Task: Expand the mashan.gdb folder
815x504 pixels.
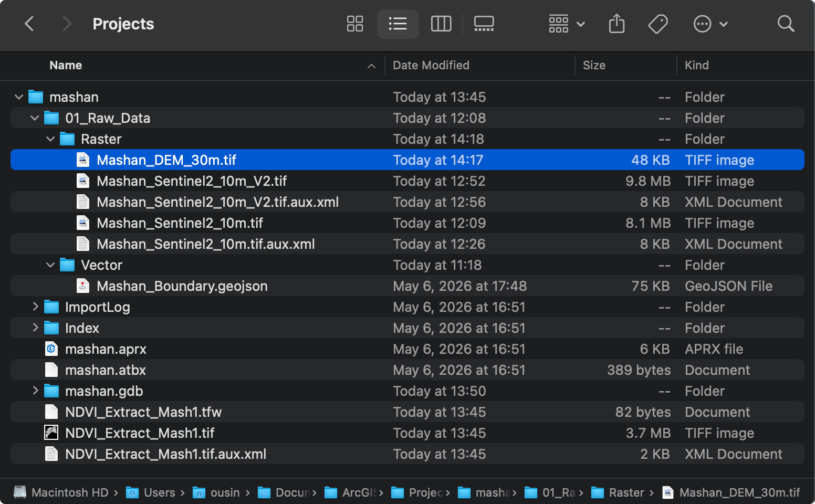Action: coord(35,391)
